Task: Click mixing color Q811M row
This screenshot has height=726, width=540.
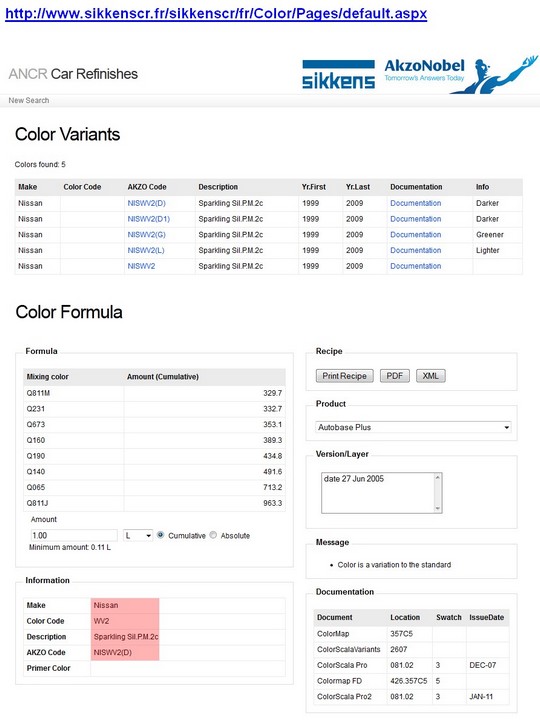Action: pos(154,393)
